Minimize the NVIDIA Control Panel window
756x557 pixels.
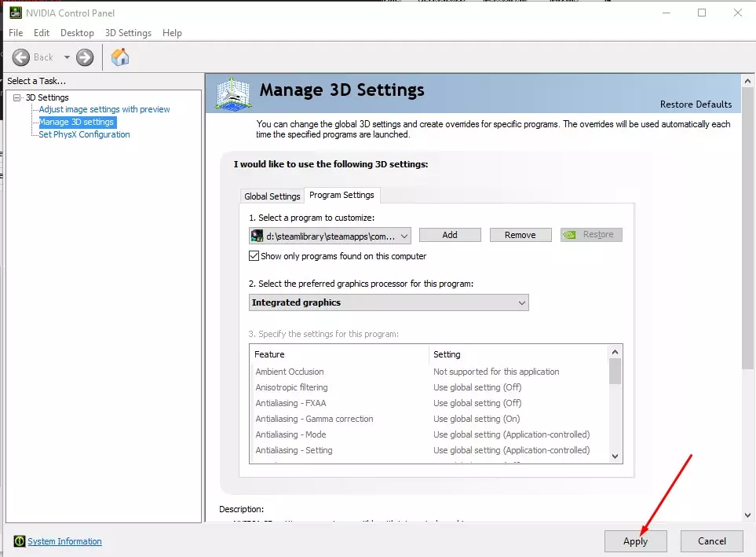tap(667, 13)
